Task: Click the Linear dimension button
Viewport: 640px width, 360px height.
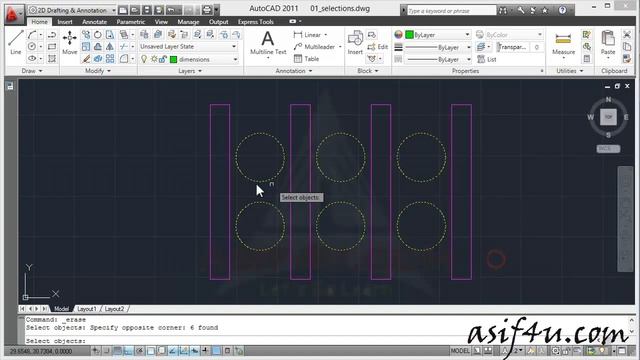Action: coord(308,35)
